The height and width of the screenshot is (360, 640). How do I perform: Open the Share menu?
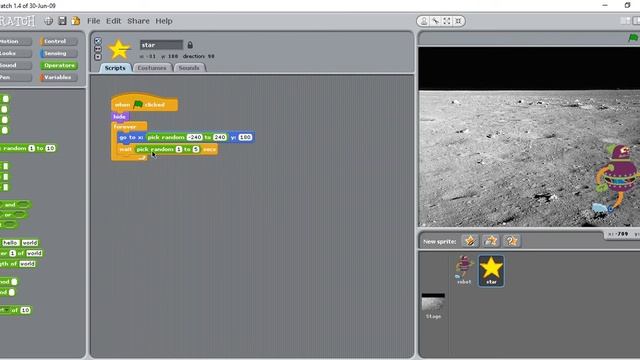point(138,21)
